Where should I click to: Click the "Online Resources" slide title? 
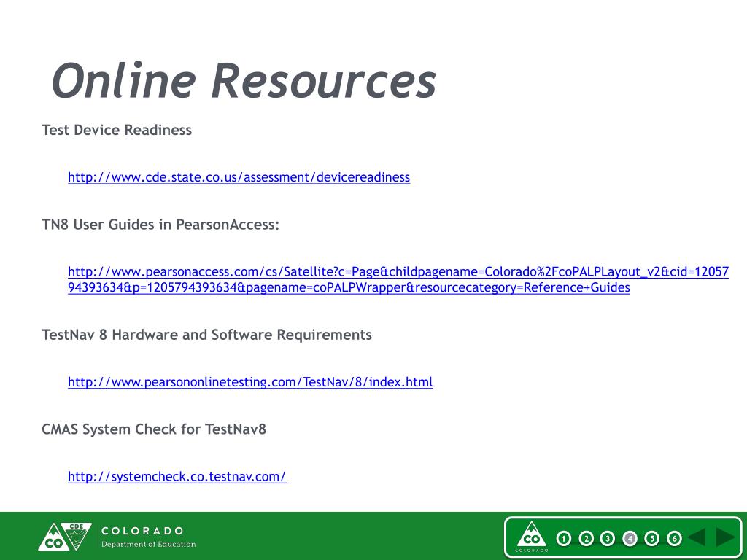point(244,80)
